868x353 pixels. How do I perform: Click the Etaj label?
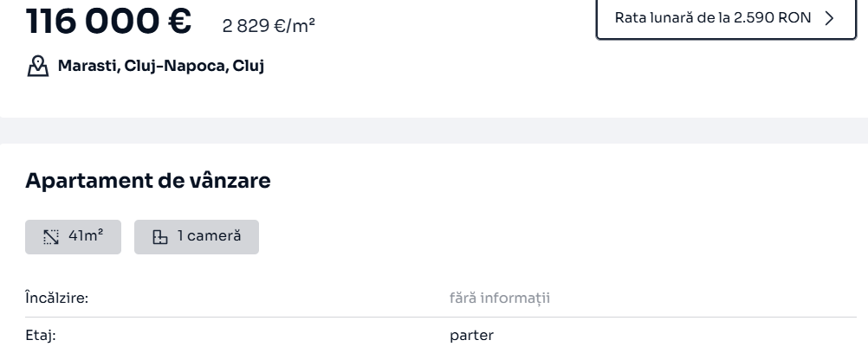41,336
